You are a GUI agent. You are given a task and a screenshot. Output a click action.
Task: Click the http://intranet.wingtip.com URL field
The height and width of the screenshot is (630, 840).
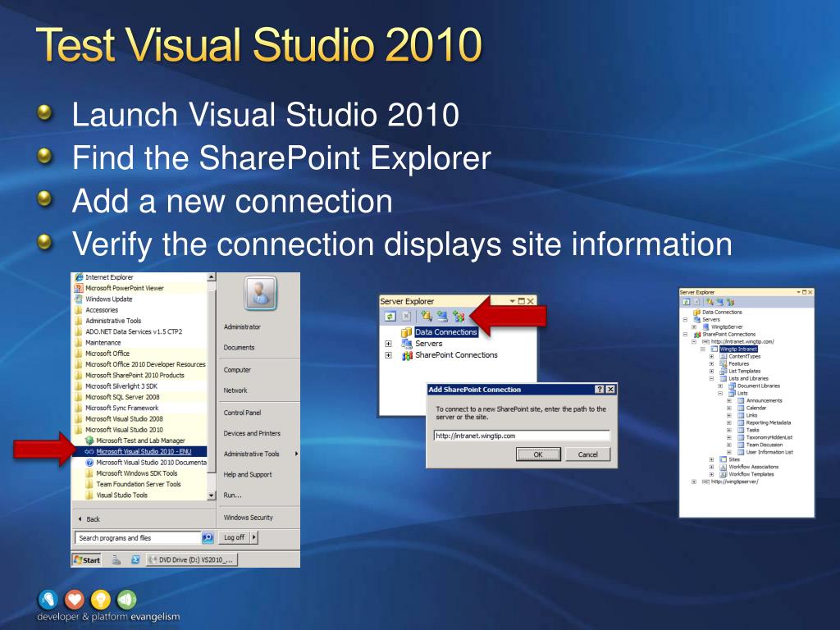click(522, 436)
